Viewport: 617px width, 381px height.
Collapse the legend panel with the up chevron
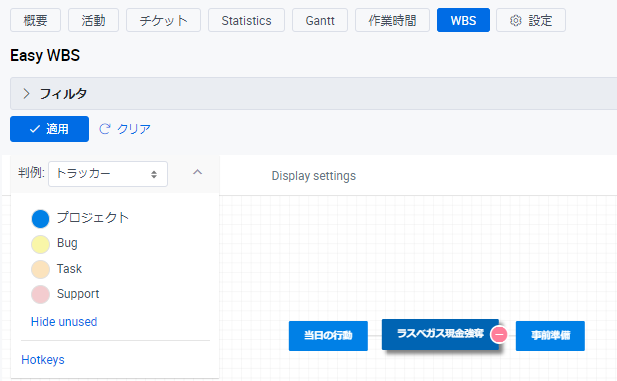(x=198, y=172)
